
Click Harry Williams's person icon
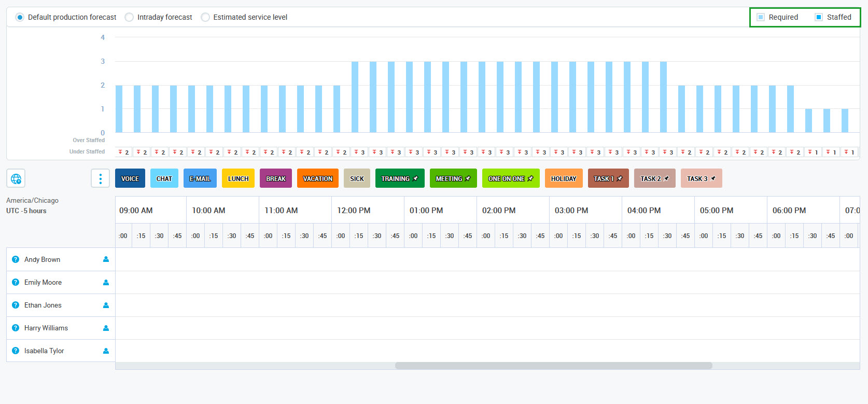click(106, 328)
